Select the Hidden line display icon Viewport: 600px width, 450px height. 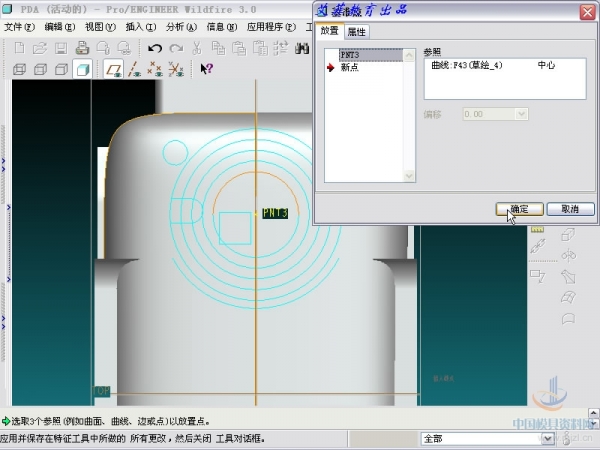[x=40, y=69]
